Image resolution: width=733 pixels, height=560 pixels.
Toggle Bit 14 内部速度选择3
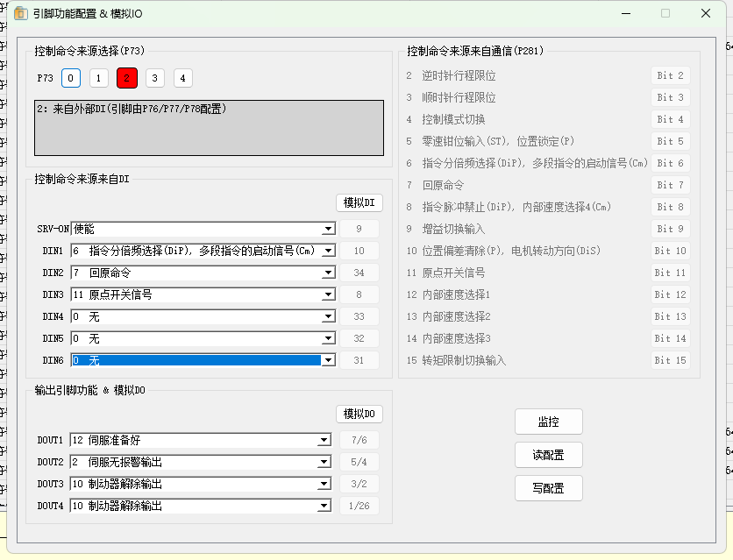(x=671, y=338)
